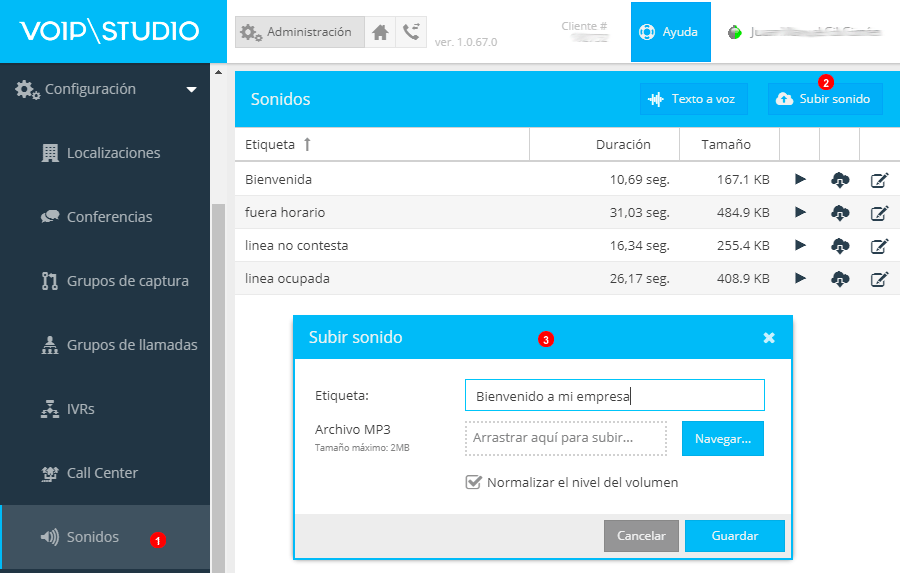Image resolution: width=900 pixels, height=574 pixels.
Task: Open the Administración menu
Action: [298, 32]
